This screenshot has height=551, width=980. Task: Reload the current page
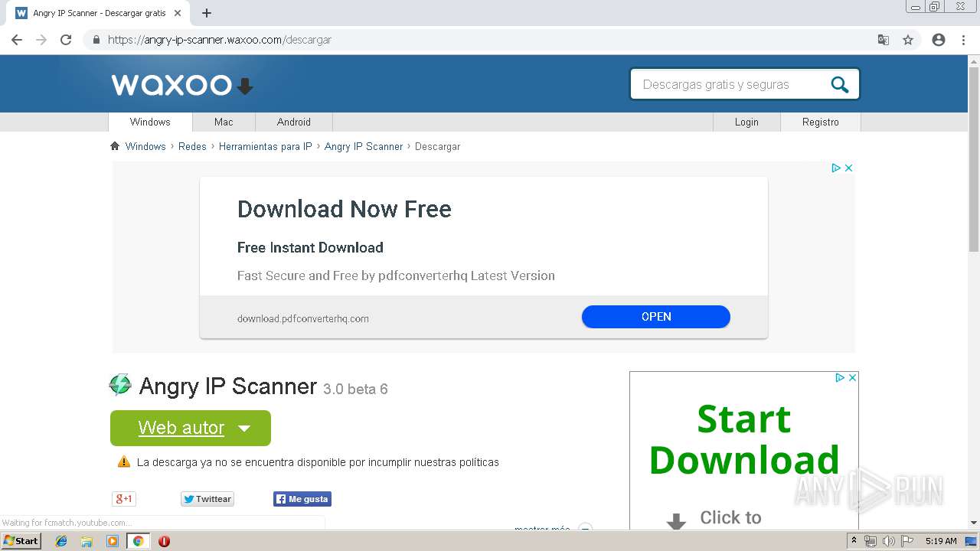tap(66, 40)
